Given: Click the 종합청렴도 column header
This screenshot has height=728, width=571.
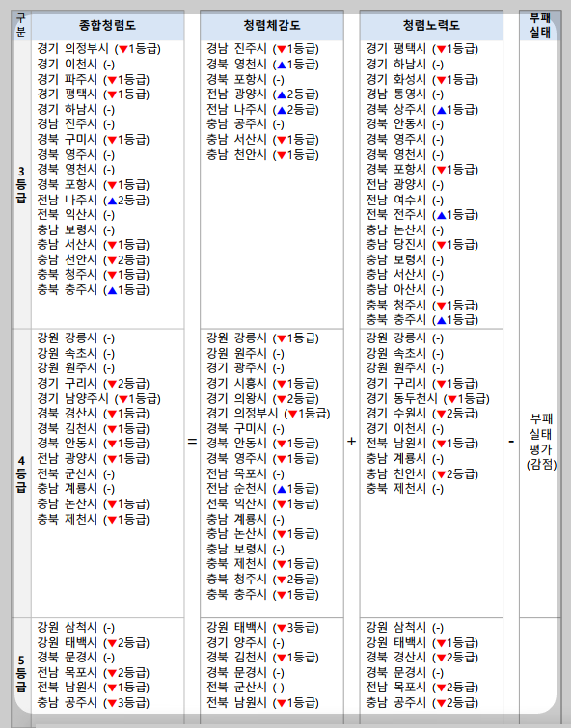Looking at the screenshot, I should coord(107,25).
